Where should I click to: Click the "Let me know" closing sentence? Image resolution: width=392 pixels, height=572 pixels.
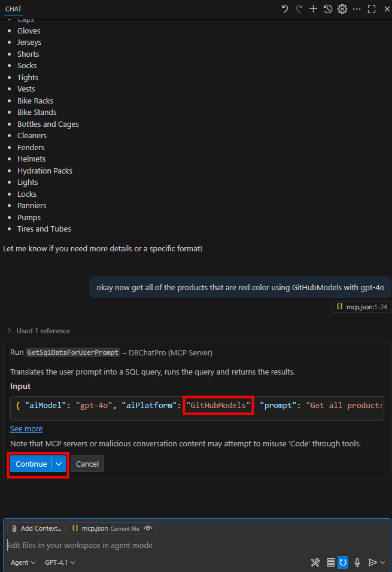[102, 249]
